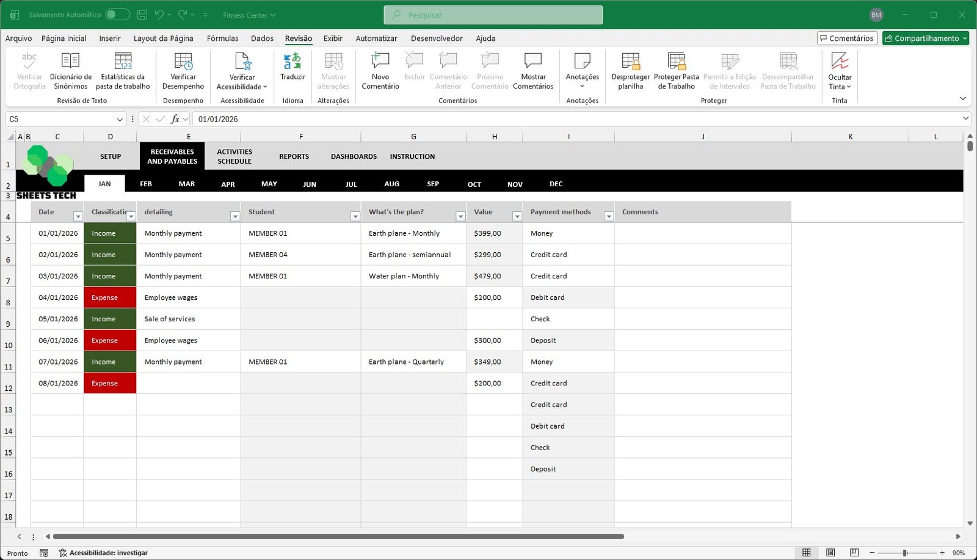This screenshot has width=977, height=560.
Task: Click Novo Comentário icon
Action: (x=380, y=61)
